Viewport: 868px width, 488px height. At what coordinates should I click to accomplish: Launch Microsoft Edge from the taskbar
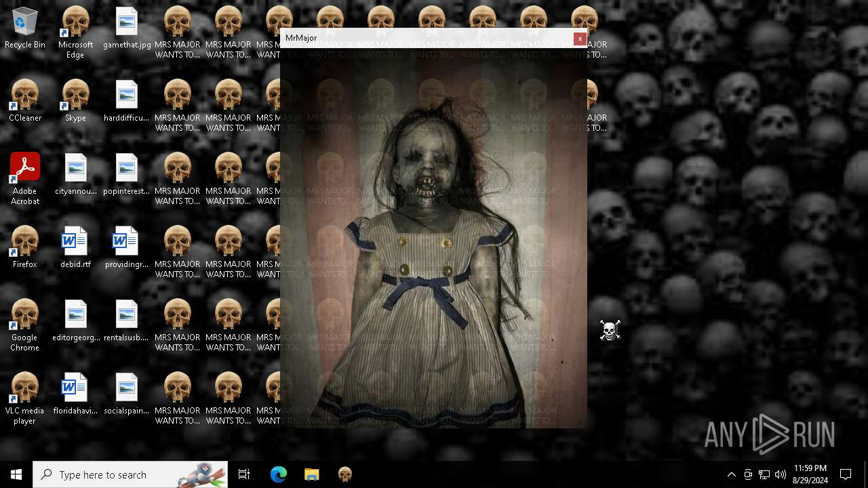click(278, 474)
